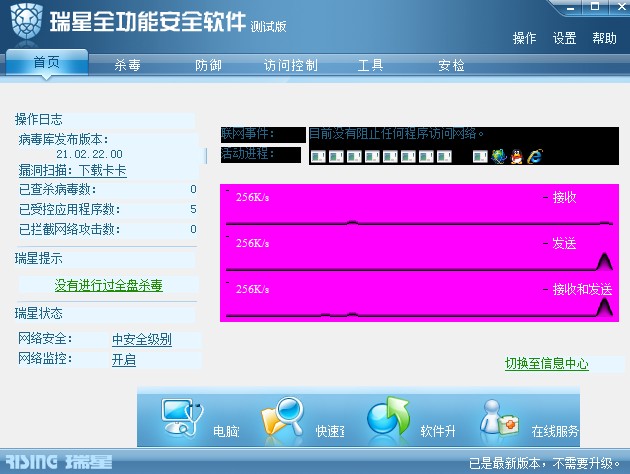
Task: Switch to the 首页 tab
Action: 47,62
